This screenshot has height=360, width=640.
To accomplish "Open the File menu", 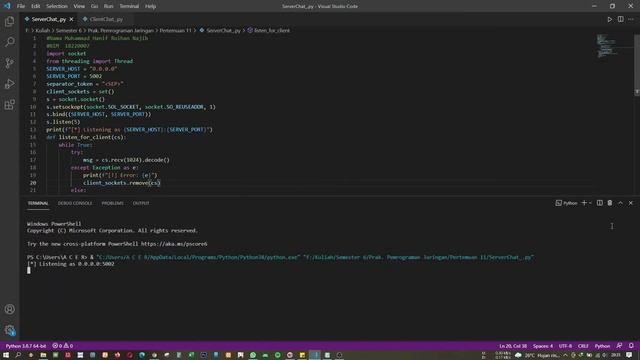I will (21, 6).
